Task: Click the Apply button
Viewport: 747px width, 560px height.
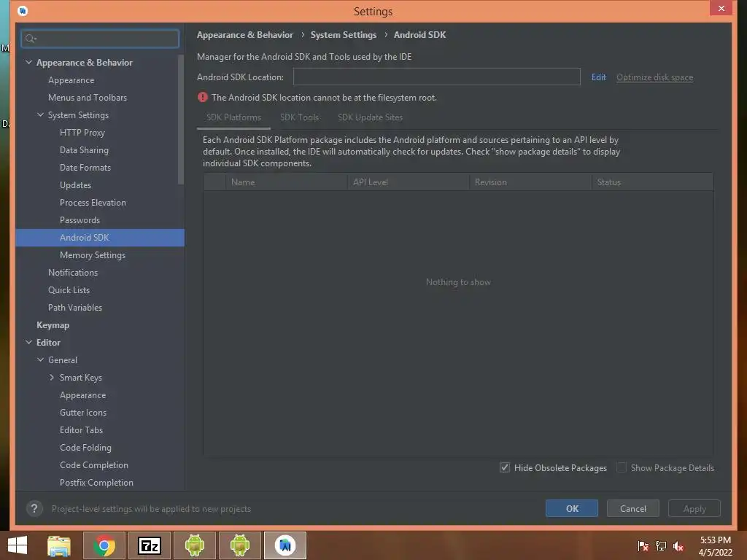Action: point(694,508)
